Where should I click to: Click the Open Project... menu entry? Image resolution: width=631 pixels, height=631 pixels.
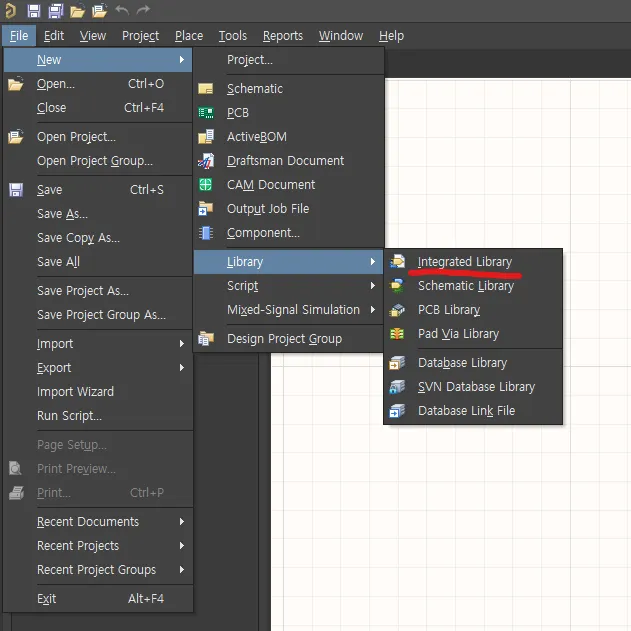(98, 137)
